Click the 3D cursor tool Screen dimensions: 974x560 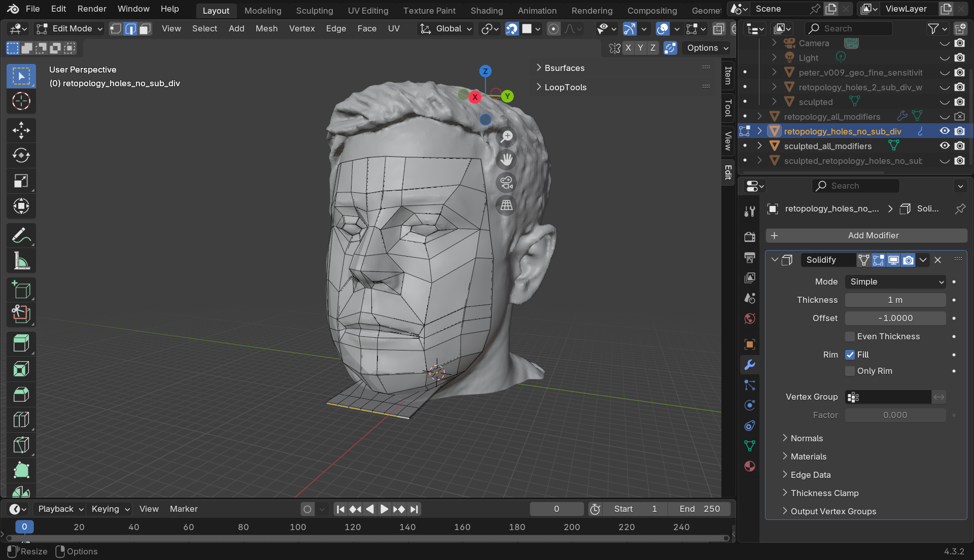click(21, 101)
